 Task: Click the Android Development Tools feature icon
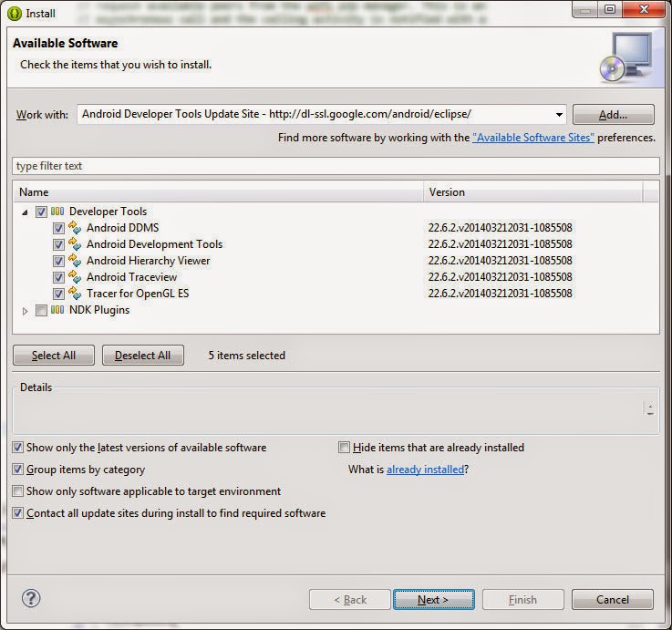coord(75,244)
